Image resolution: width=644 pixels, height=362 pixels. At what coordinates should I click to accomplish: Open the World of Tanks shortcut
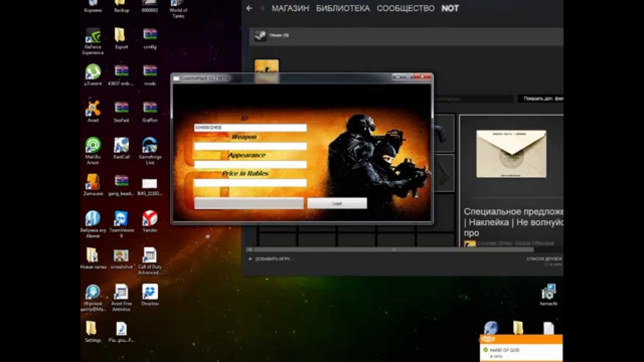[178, 9]
